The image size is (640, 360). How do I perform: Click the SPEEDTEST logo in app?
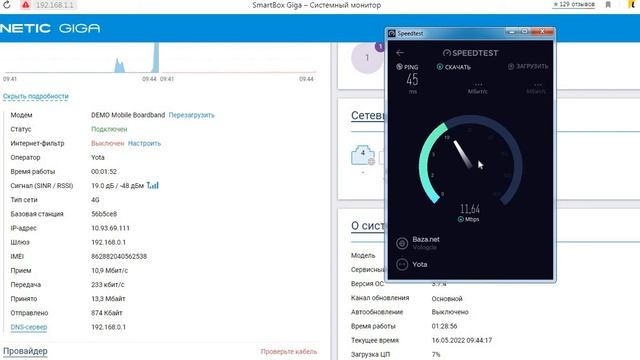[x=471, y=53]
